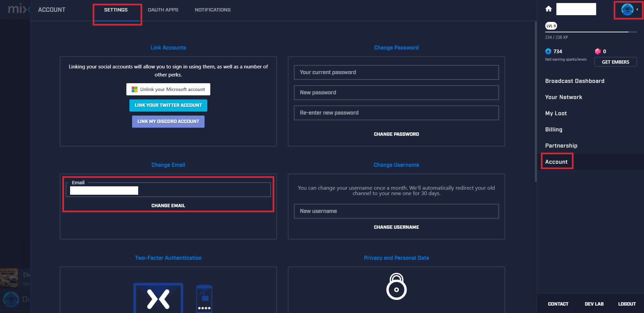Open the Broadcast Dashboard
Image resolution: width=644 pixels, height=313 pixels.
575,81
